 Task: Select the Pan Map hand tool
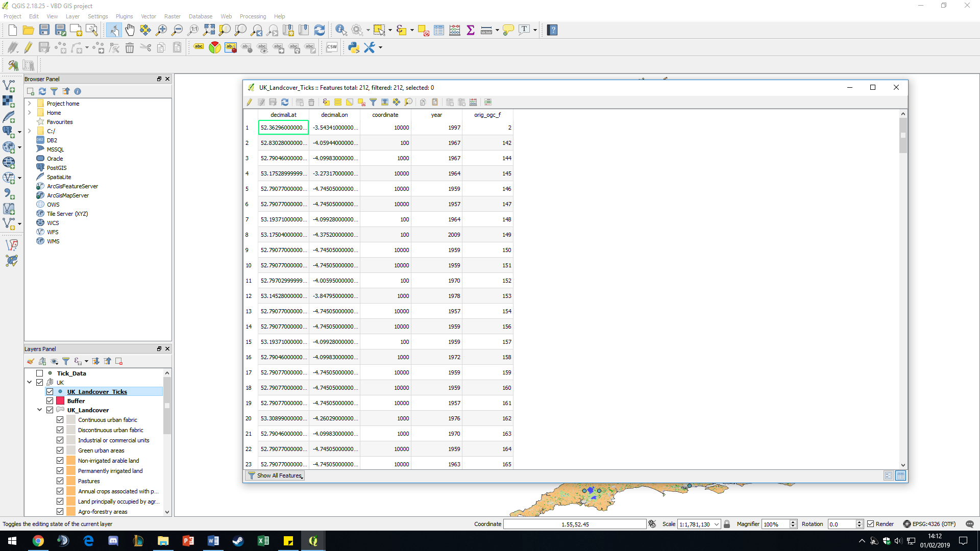130,30
